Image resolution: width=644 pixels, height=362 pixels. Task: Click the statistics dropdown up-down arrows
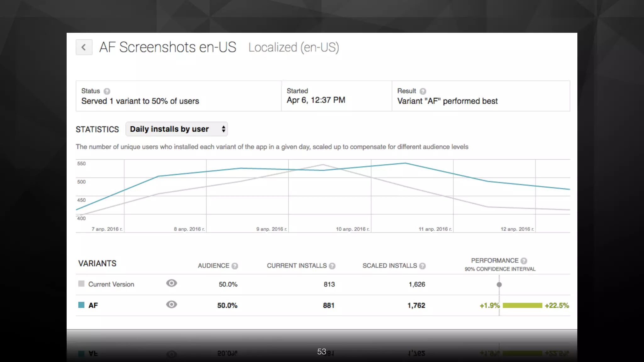click(223, 129)
